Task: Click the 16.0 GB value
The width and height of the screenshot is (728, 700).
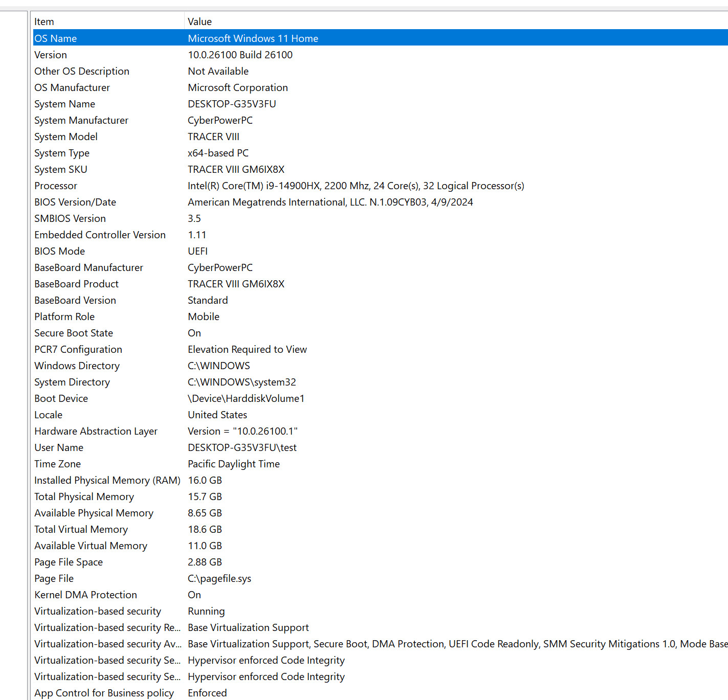Action: click(x=205, y=480)
